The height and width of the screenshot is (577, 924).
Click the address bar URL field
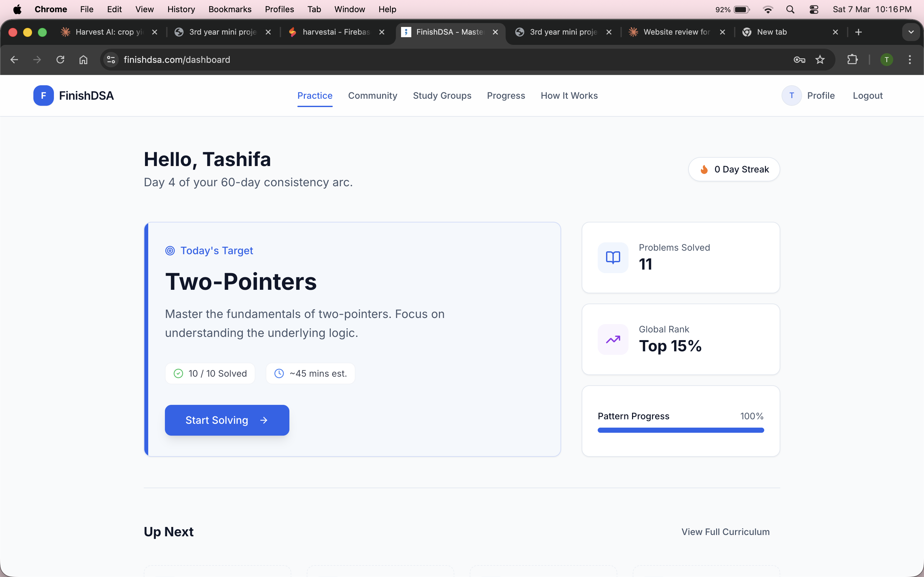(229, 60)
